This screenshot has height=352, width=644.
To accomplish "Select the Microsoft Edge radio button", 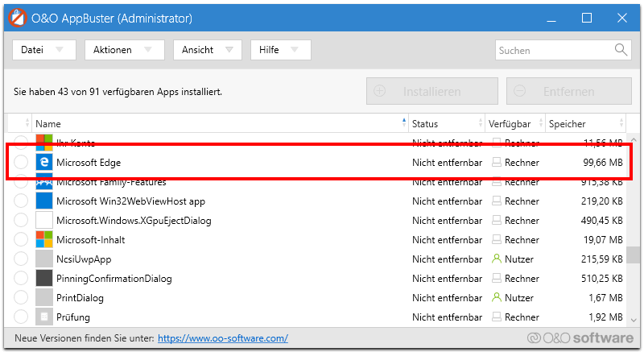I will (x=21, y=162).
